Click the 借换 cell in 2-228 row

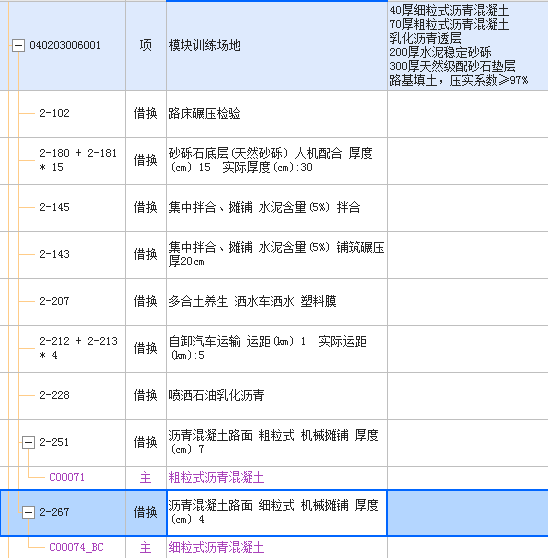pyautogui.click(x=146, y=396)
